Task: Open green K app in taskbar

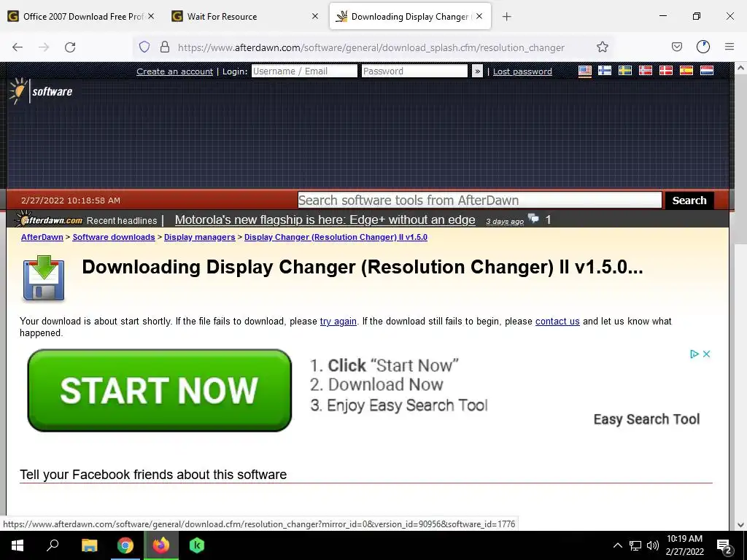Action: 197,545
